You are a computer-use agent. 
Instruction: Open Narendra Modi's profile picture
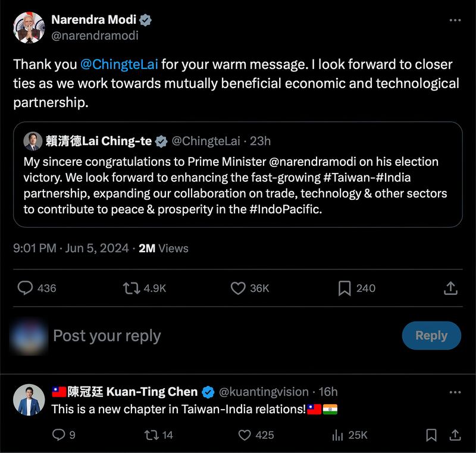[x=29, y=27]
